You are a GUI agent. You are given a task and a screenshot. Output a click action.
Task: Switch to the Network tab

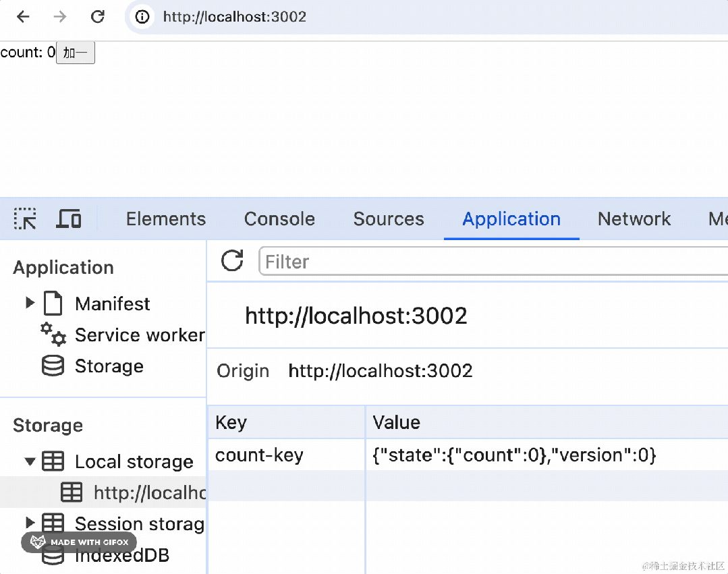(x=634, y=219)
